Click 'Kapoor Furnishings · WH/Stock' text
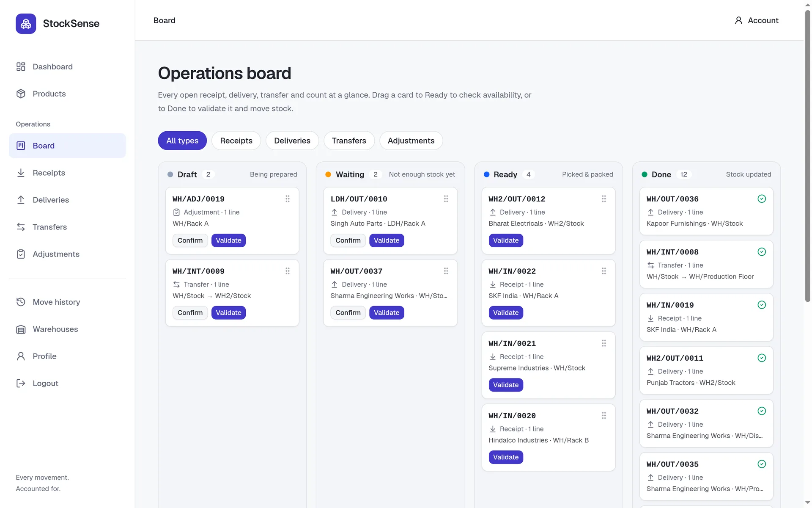 point(694,224)
